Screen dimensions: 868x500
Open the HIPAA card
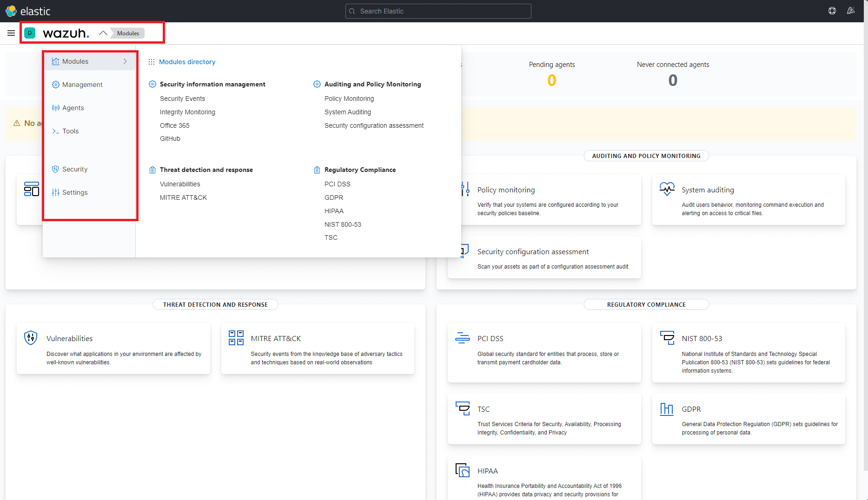pyautogui.click(x=544, y=478)
